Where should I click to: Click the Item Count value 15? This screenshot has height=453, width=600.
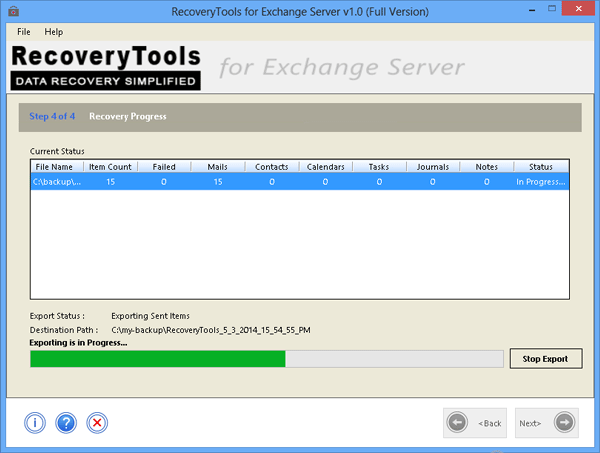click(111, 182)
